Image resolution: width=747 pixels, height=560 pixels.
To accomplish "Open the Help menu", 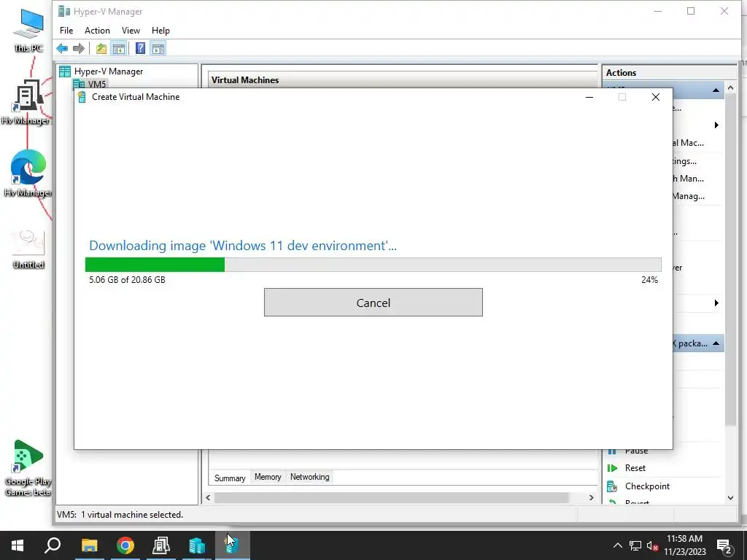I will [160, 31].
